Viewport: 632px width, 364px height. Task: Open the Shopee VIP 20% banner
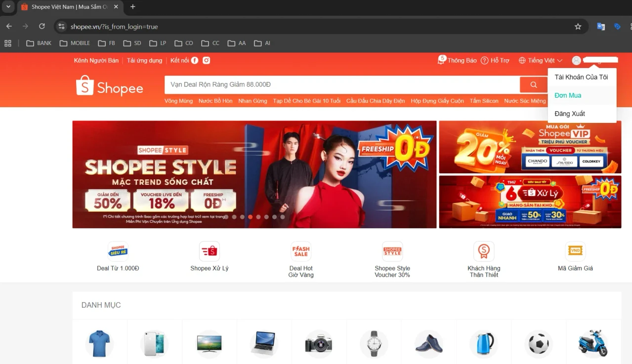click(x=530, y=147)
